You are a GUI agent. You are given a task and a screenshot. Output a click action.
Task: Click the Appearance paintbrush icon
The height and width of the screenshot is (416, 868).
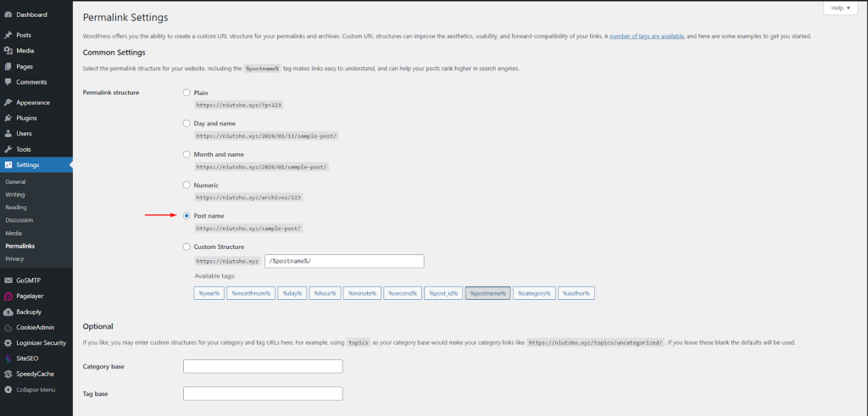[x=8, y=103]
